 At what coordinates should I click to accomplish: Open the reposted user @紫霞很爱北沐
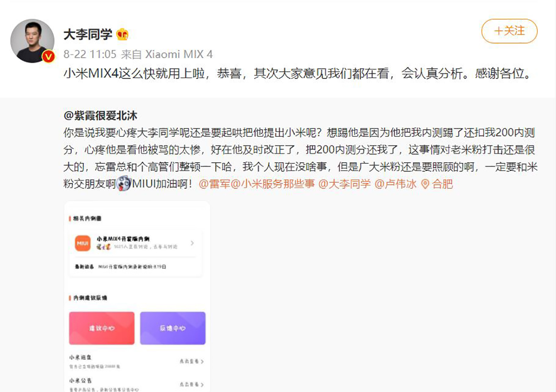100,115
